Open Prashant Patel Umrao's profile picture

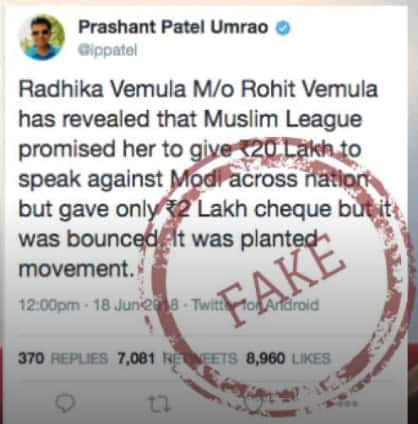(x=42, y=37)
